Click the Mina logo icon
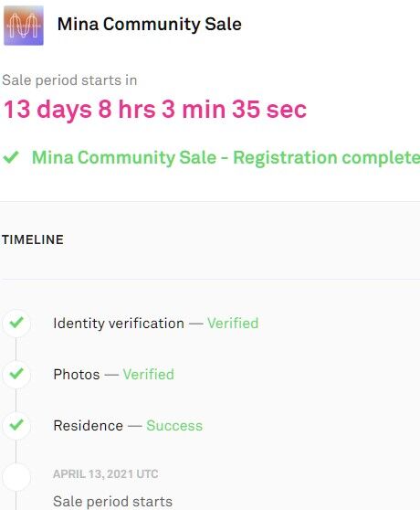 (24, 26)
